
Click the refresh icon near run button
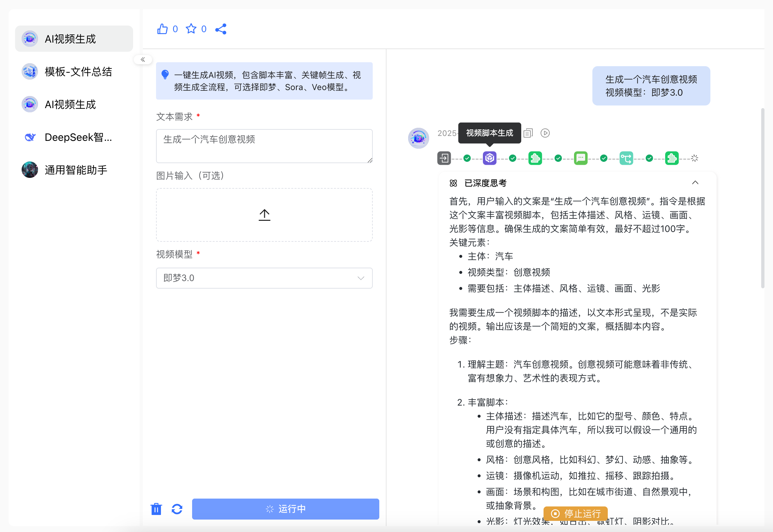point(177,509)
